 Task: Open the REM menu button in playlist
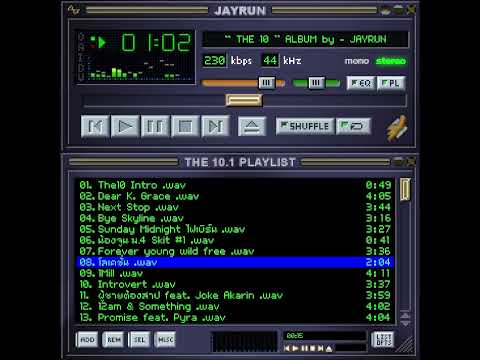(114, 340)
